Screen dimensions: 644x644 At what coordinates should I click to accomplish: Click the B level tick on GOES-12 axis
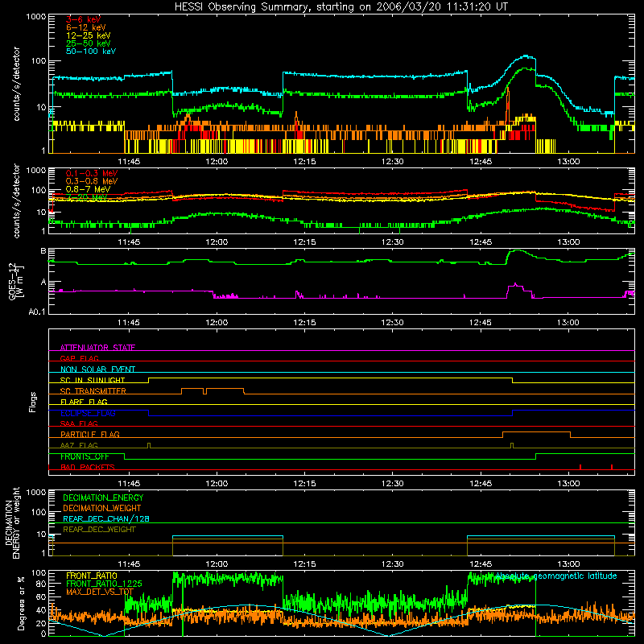coord(43,251)
